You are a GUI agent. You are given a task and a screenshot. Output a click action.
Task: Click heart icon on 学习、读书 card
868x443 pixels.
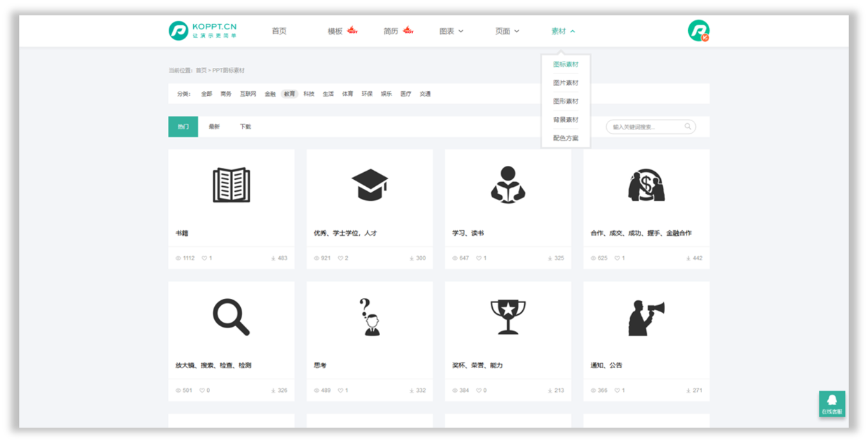coord(479,258)
